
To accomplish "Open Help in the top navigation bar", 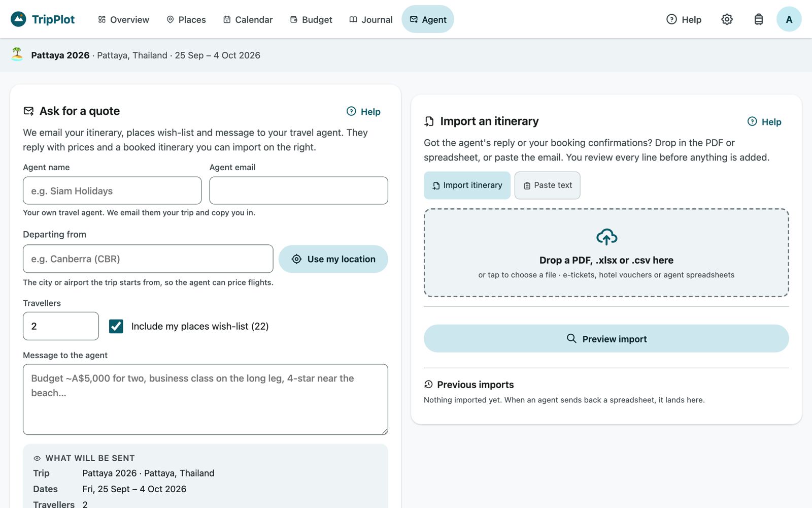I will (684, 19).
